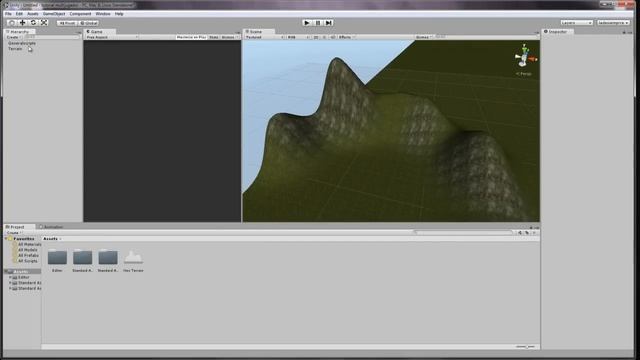Switch to the Animation tab
The width and height of the screenshot is (640, 360).
click(x=53, y=227)
